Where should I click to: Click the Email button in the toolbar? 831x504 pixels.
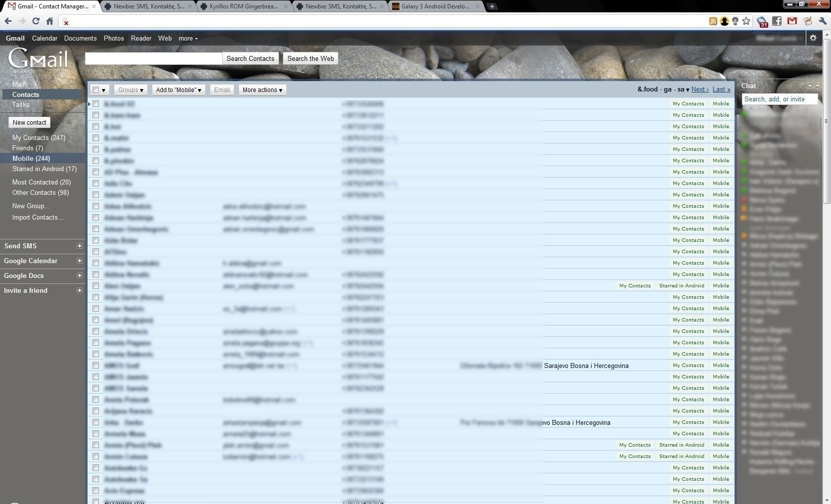[x=222, y=90]
